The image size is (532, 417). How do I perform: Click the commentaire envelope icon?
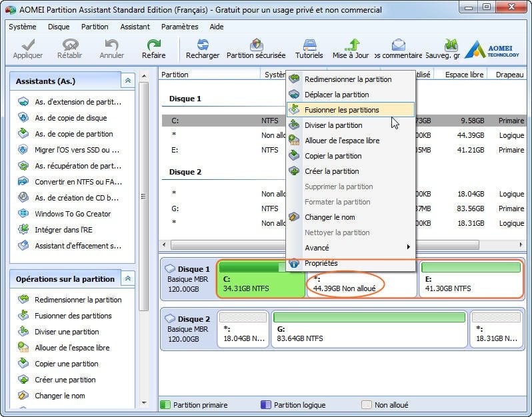click(x=398, y=45)
